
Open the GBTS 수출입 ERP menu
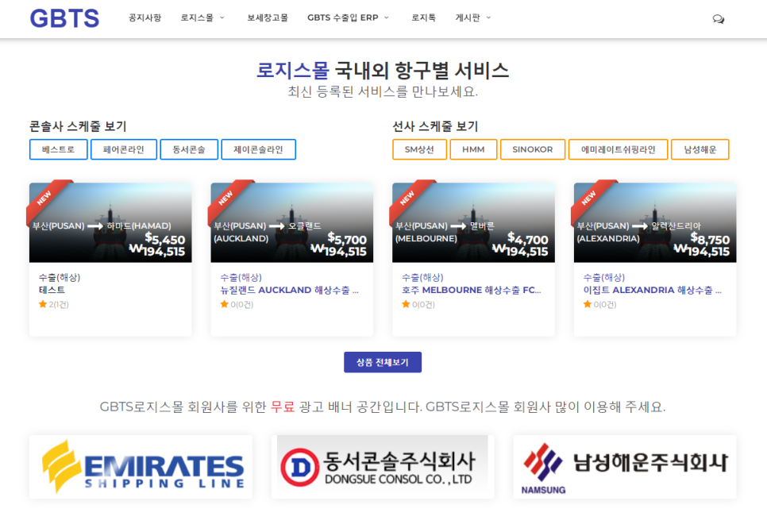(x=343, y=17)
